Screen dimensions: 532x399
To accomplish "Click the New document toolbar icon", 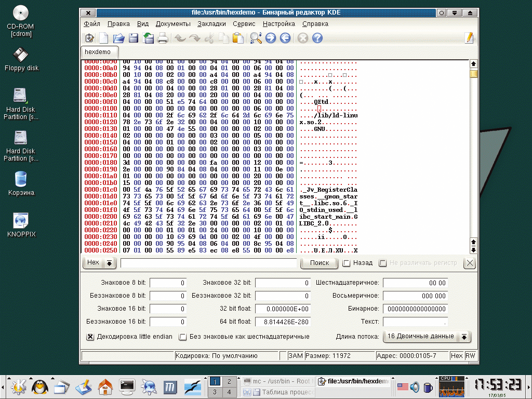I will pyautogui.click(x=104, y=38).
